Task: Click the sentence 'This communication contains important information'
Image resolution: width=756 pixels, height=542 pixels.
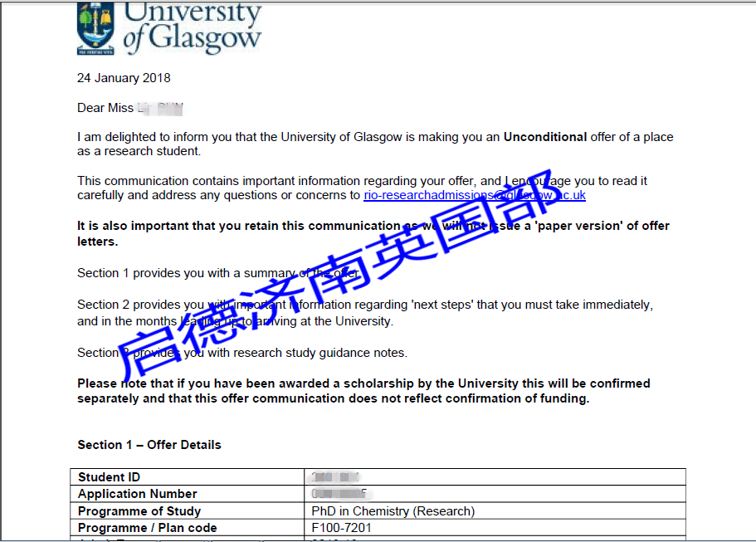Action: 362,188
